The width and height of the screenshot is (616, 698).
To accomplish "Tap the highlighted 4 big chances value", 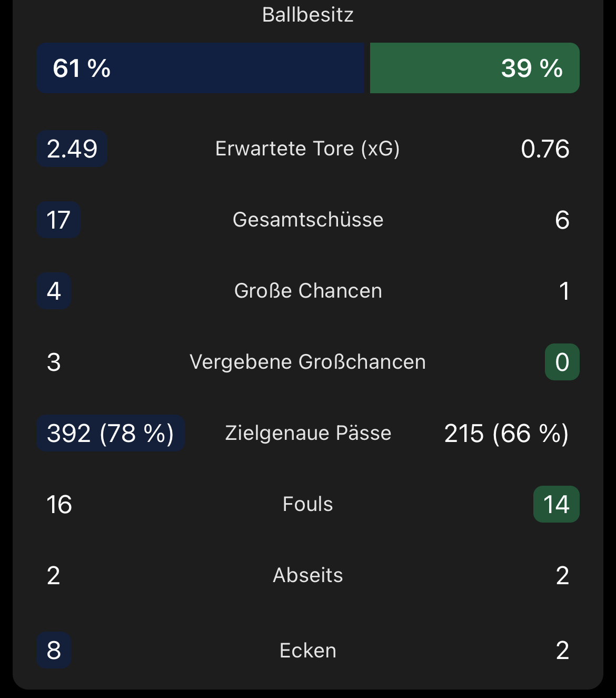I will (54, 291).
